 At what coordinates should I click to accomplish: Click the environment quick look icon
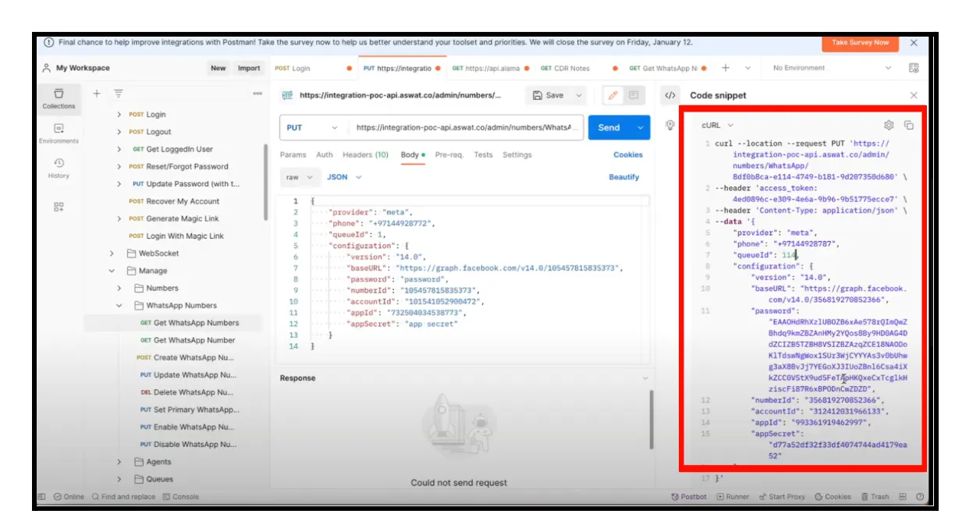point(914,68)
